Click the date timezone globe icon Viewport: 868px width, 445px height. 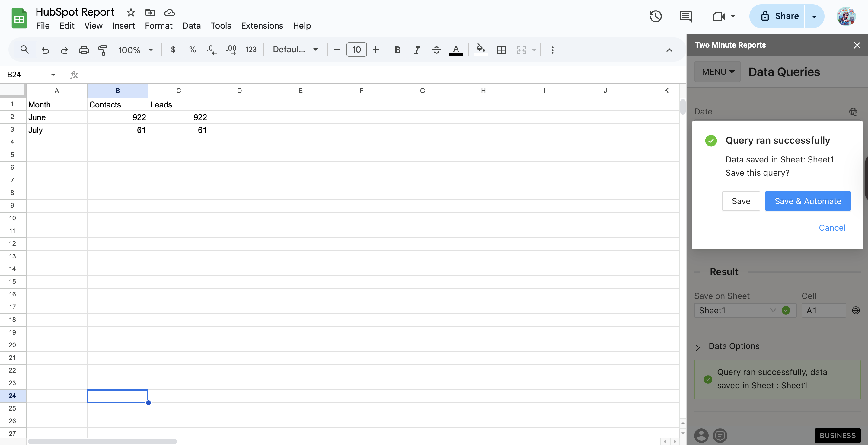coord(853,112)
